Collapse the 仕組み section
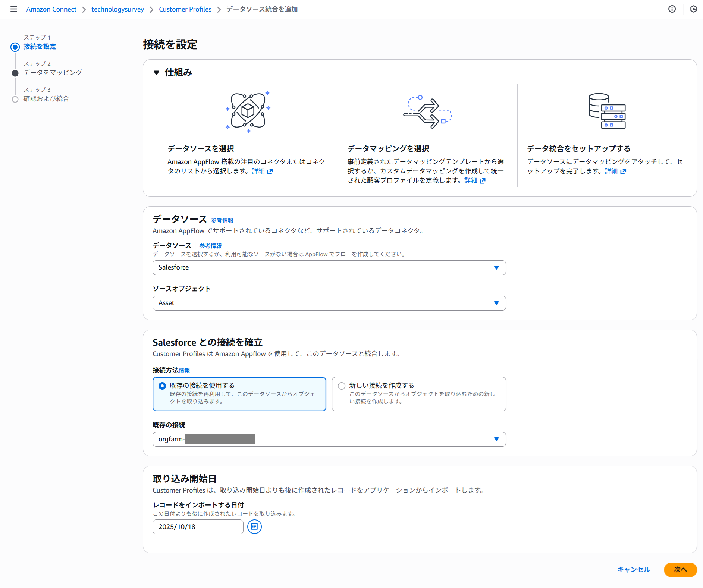703x588 pixels. coord(157,73)
